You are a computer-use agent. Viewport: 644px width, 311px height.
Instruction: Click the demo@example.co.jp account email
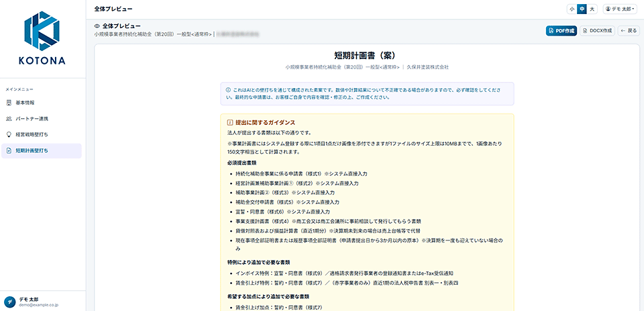click(39, 305)
